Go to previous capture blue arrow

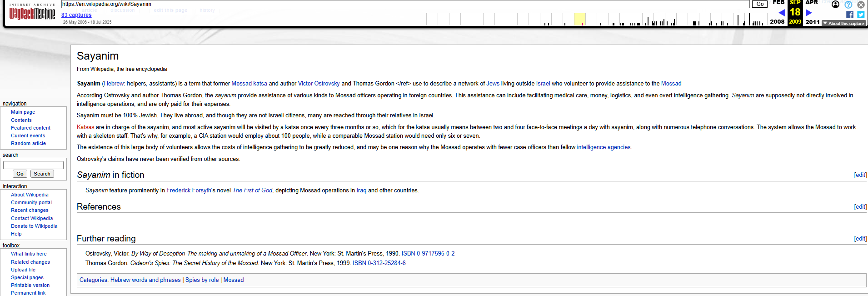(x=782, y=13)
